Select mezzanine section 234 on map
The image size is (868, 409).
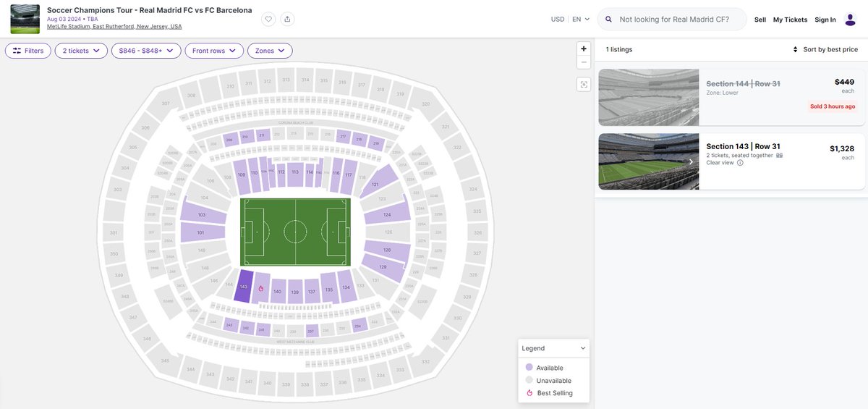tap(359, 326)
